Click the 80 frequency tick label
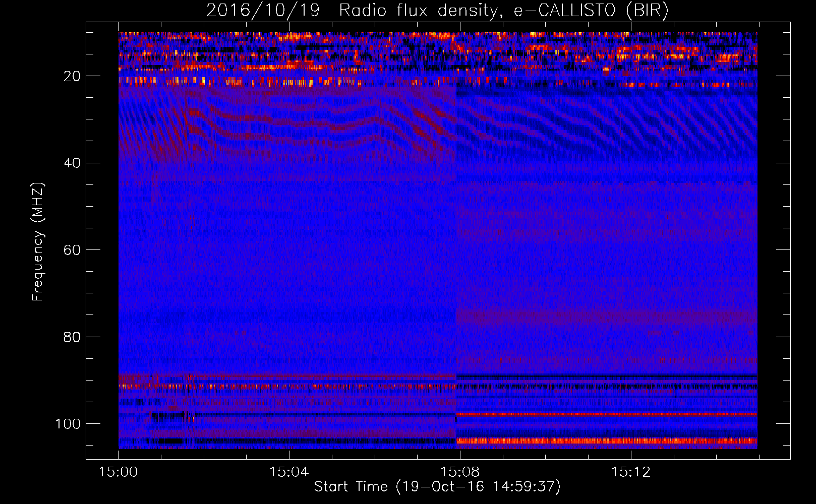This screenshot has width=816, height=504. (x=73, y=337)
